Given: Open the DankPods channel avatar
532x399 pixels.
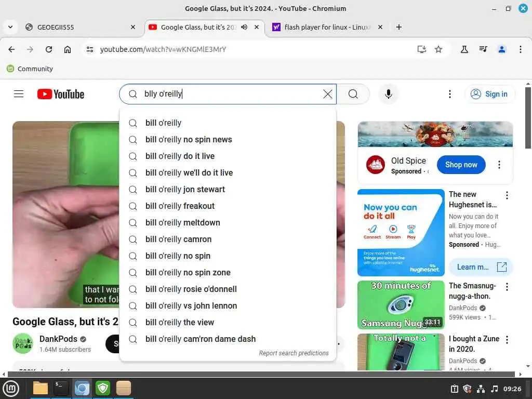Looking at the screenshot, I should pos(23,343).
